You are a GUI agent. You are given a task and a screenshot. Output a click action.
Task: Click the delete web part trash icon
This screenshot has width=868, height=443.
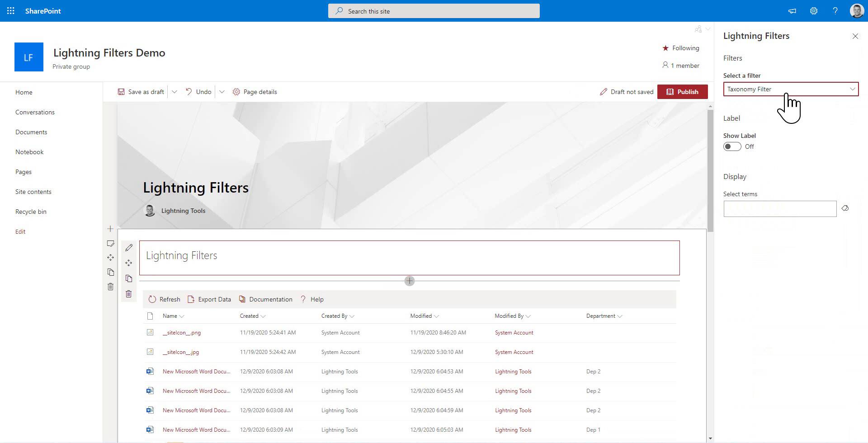click(x=129, y=294)
